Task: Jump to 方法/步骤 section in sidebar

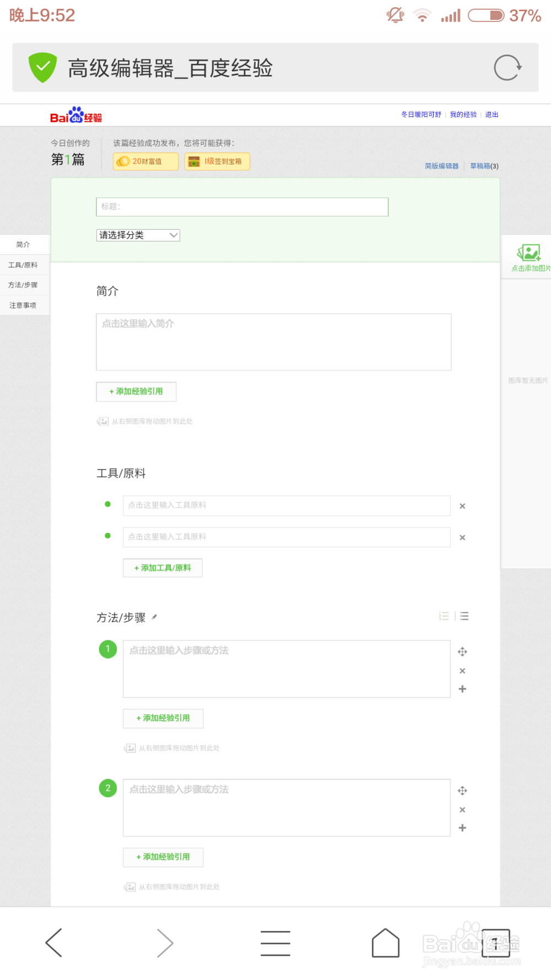Action: point(23,285)
